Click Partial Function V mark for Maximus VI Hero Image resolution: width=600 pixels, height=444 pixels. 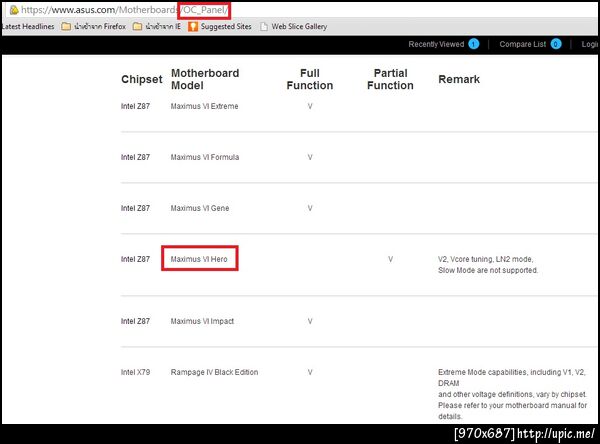[390, 259]
